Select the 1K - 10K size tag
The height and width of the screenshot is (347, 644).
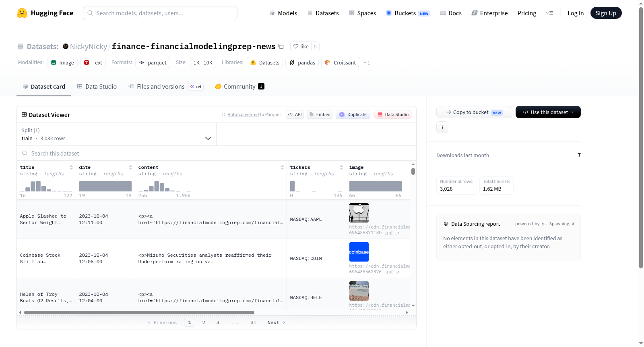(203, 62)
